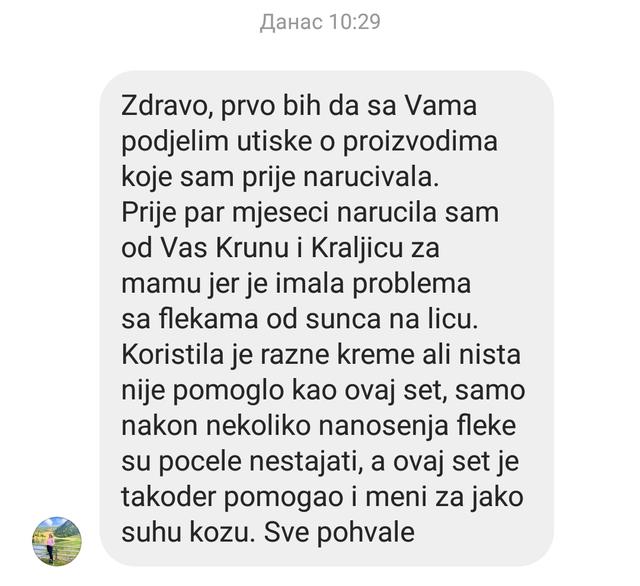Viewport: 640px width, 586px height.
Task: Click the word 'proizvodima' in the message
Action: click(420, 142)
